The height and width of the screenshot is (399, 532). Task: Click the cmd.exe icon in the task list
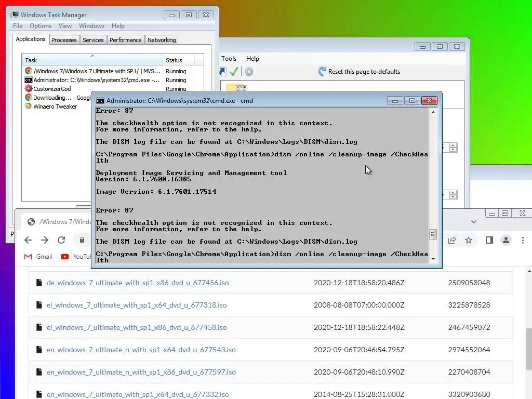click(x=29, y=80)
